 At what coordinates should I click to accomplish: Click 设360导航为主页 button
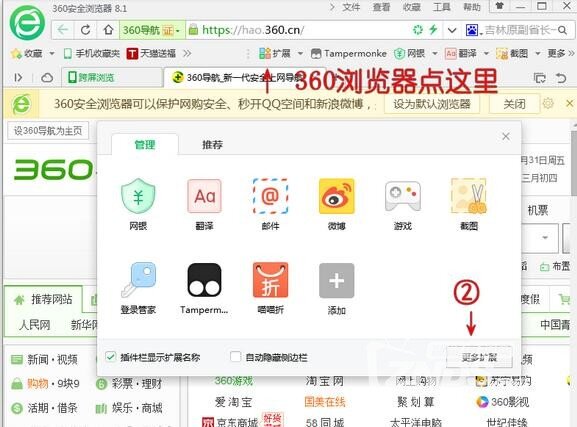pos(48,131)
